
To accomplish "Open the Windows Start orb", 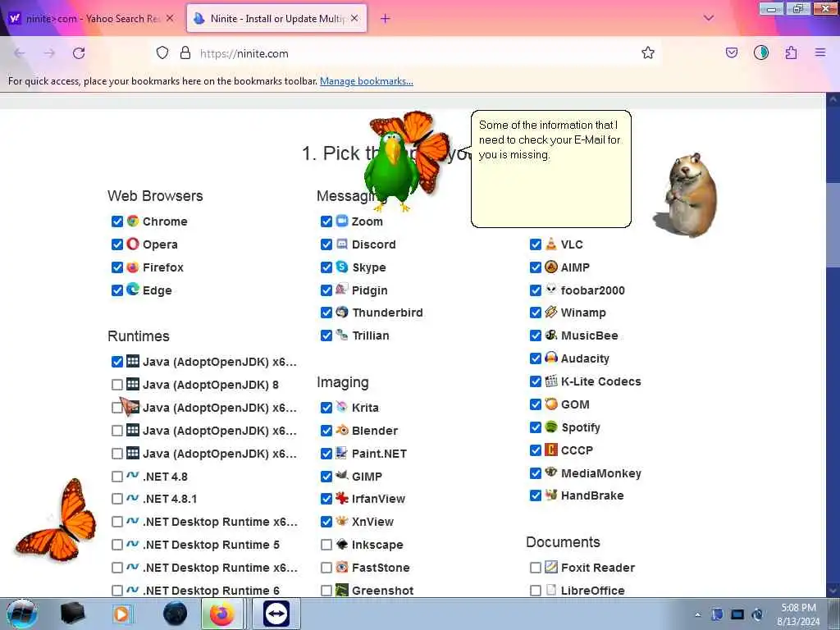I will click(x=22, y=614).
